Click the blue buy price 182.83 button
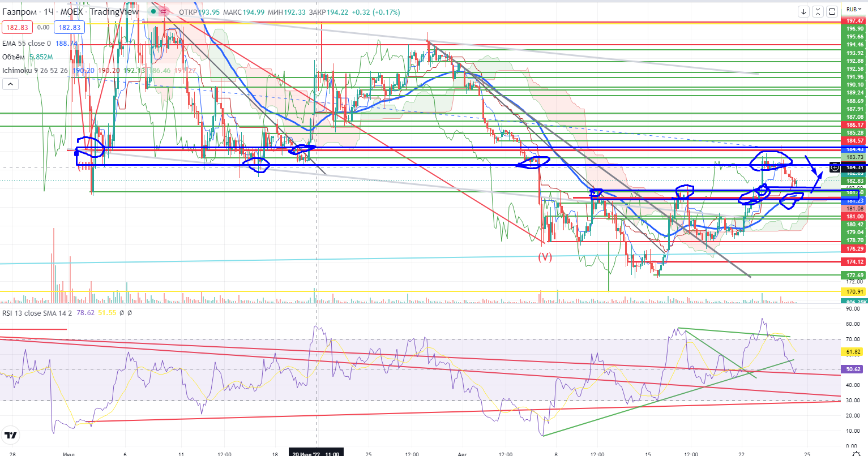Image resolution: width=868 pixels, height=456 pixels. pos(69,27)
